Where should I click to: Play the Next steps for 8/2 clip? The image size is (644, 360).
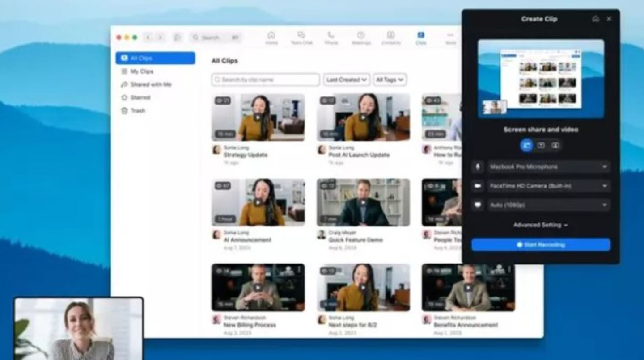tap(363, 287)
